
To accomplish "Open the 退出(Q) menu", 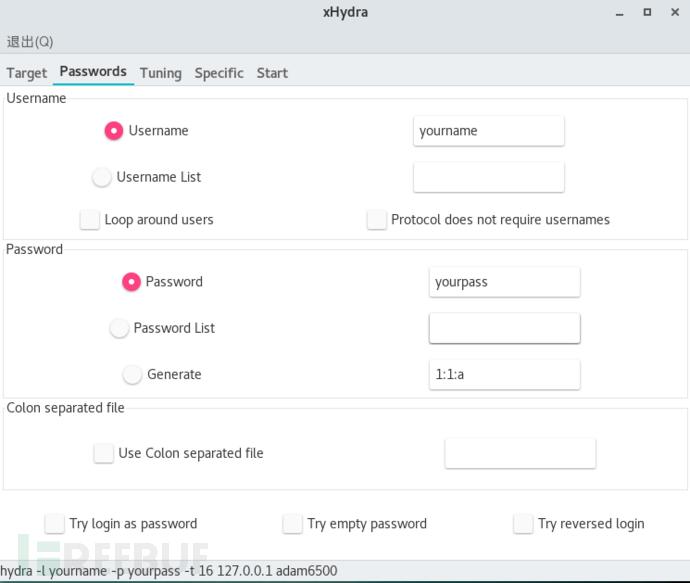I will point(30,42).
